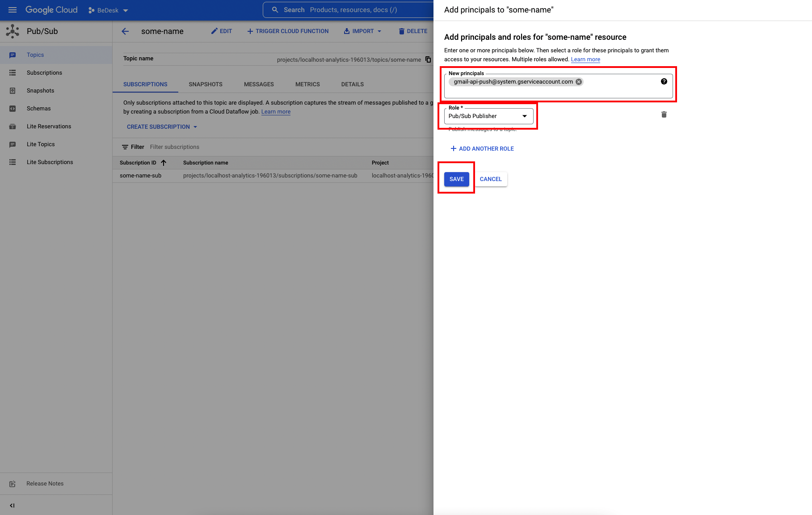Switch to the SUBSCRIPTIONS tab
The image size is (812, 515).
pyautogui.click(x=145, y=84)
